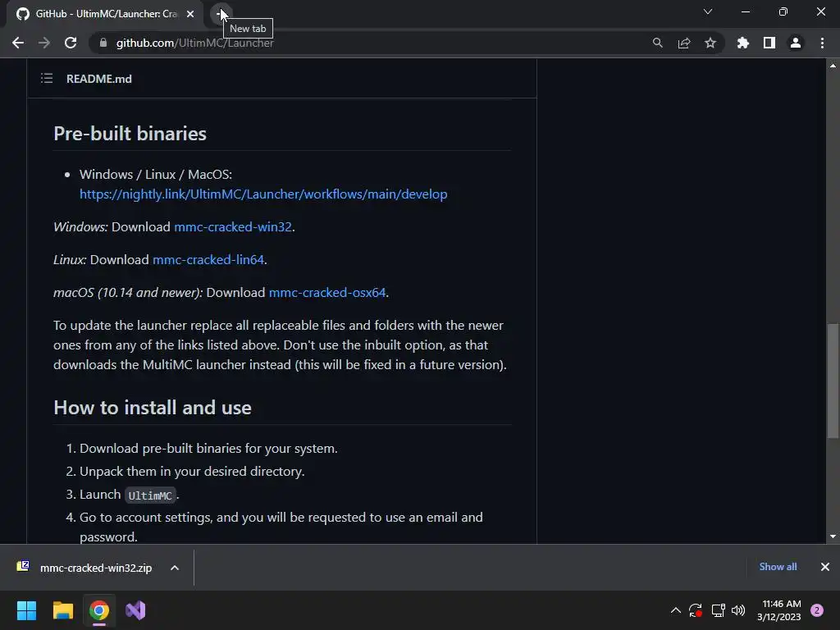Click the sync tray icon with red dot
The image size is (840, 630).
(696, 610)
